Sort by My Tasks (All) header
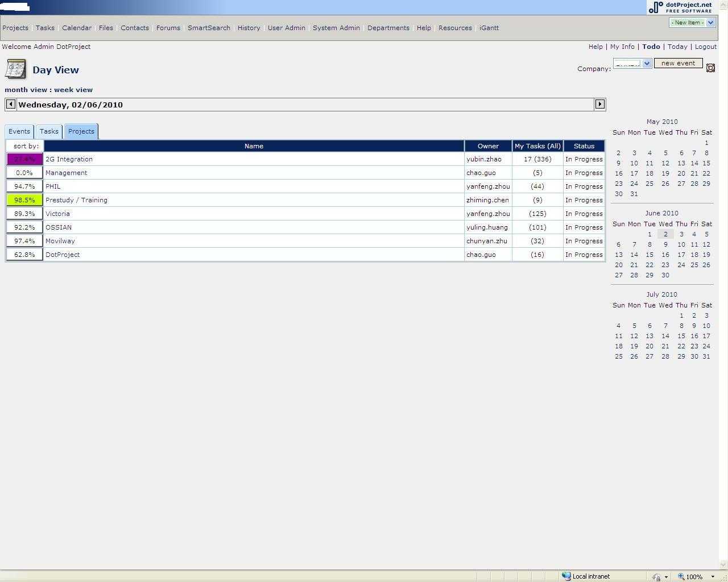The height and width of the screenshot is (582, 728). click(x=537, y=146)
